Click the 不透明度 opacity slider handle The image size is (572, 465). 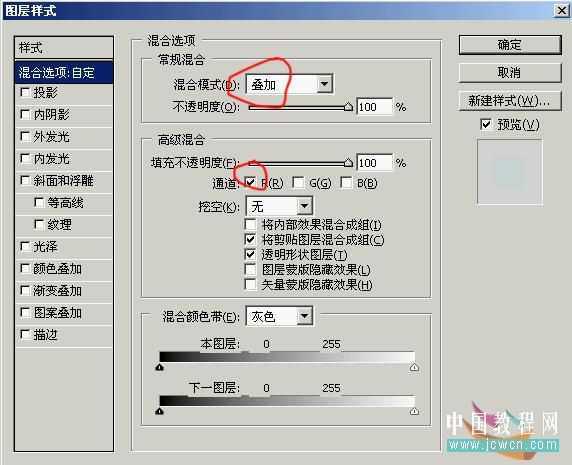(x=348, y=106)
